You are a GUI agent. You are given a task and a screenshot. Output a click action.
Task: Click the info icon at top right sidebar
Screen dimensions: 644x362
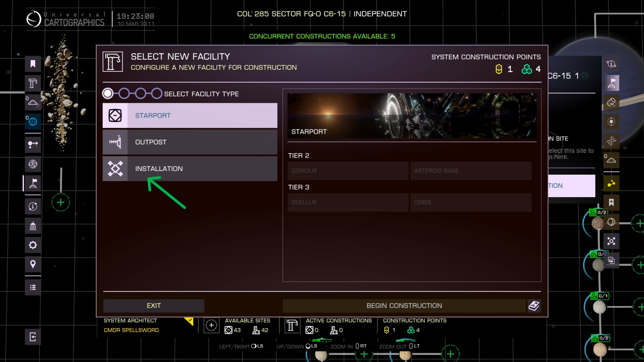611,64
